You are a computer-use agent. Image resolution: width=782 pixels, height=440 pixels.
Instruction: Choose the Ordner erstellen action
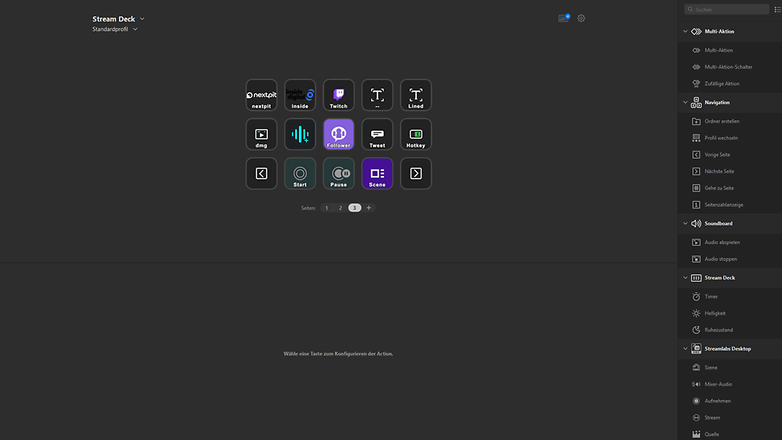click(730, 121)
